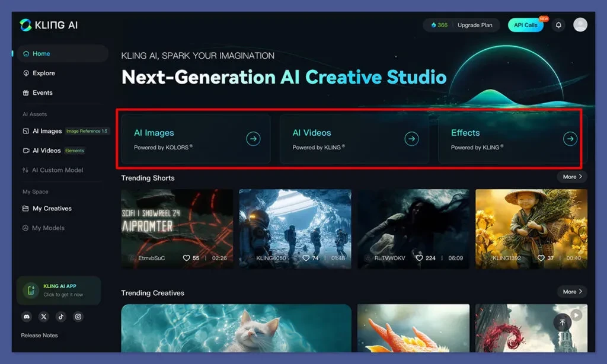
Task: Toggle the heart on the KLING4050 short
Action: click(x=306, y=258)
